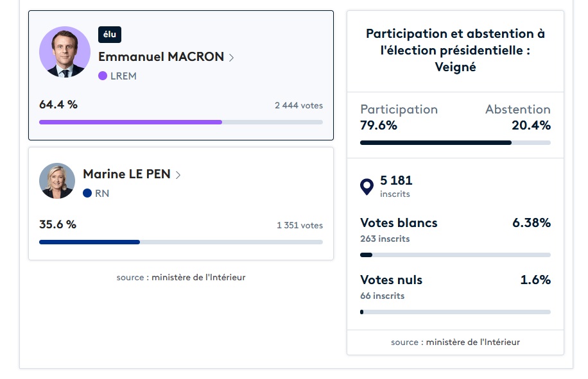Toggle the Votes blancs entry

click(399, 223)
